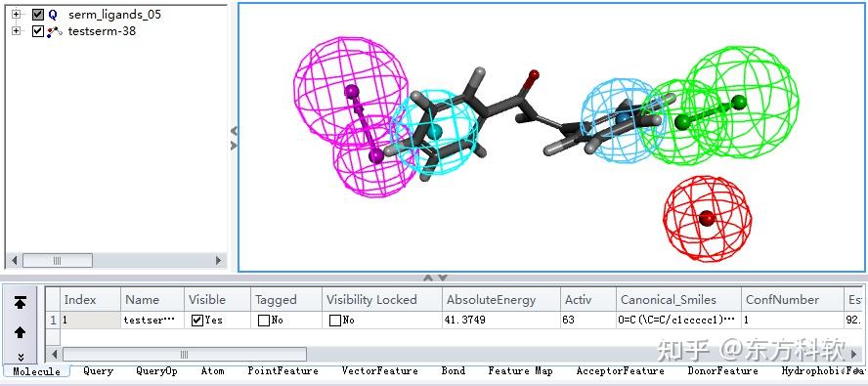Click the splitter arrows above data table
The height and width of the screenshot is (386, 868).
[x=434, y=278]
